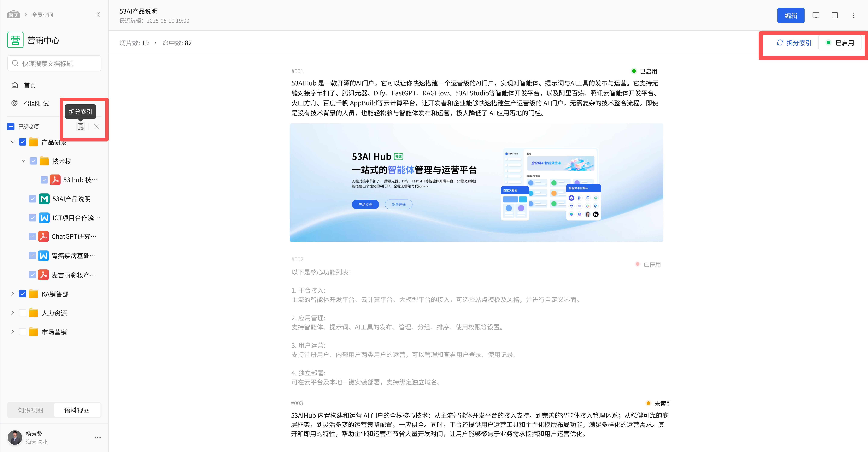Go to 首页 home
868x452 pixels.
[29, 85]
